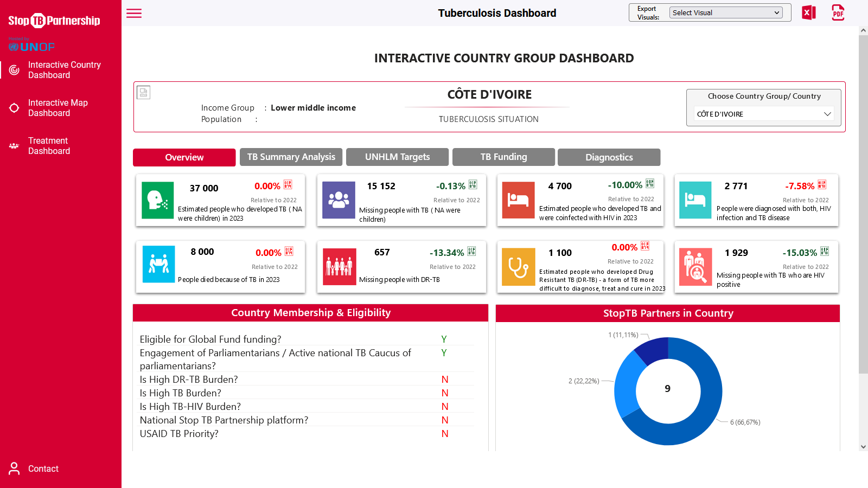Viewport: 868px width, 488px height.
Task: Switch to the TB Summary Analysis tab
Action: coord(291,157)
